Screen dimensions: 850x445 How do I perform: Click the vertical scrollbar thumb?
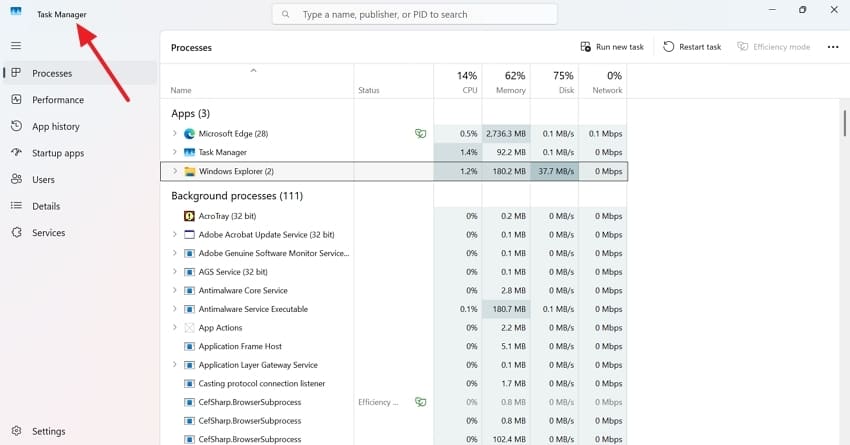point(844,123)
